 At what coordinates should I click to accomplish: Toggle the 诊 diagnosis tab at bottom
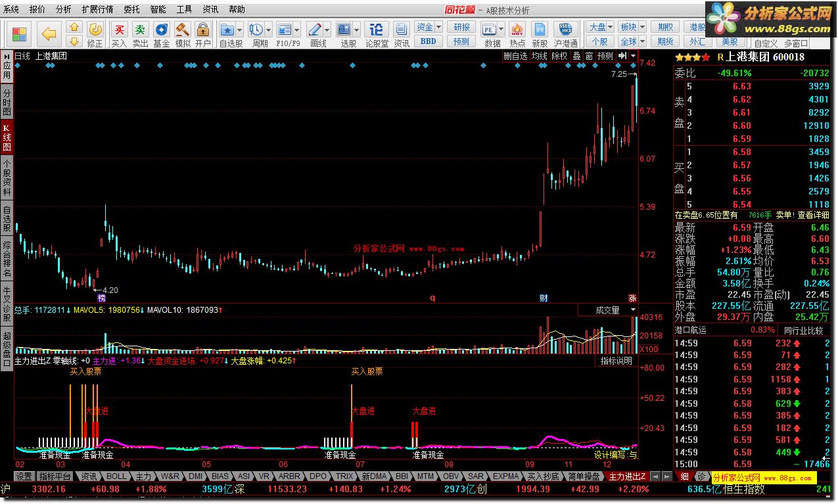[x=701, y=476]
